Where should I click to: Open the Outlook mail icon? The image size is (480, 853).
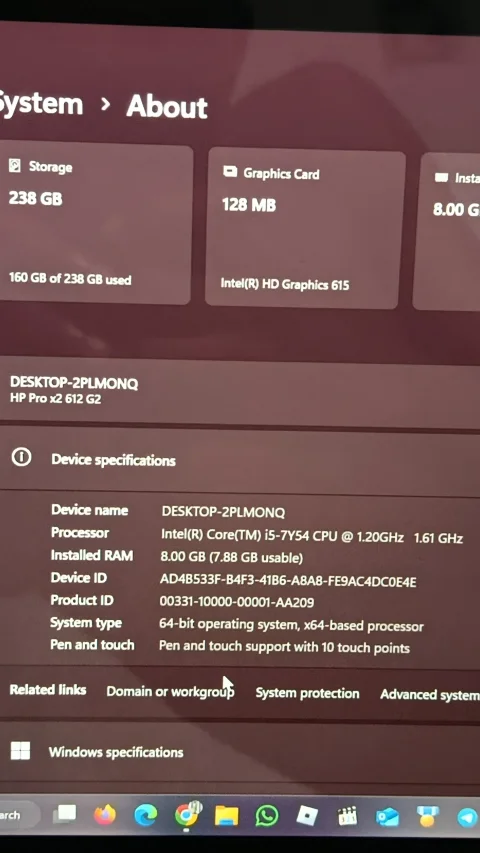pyautogui.click(x=387, y=817)
